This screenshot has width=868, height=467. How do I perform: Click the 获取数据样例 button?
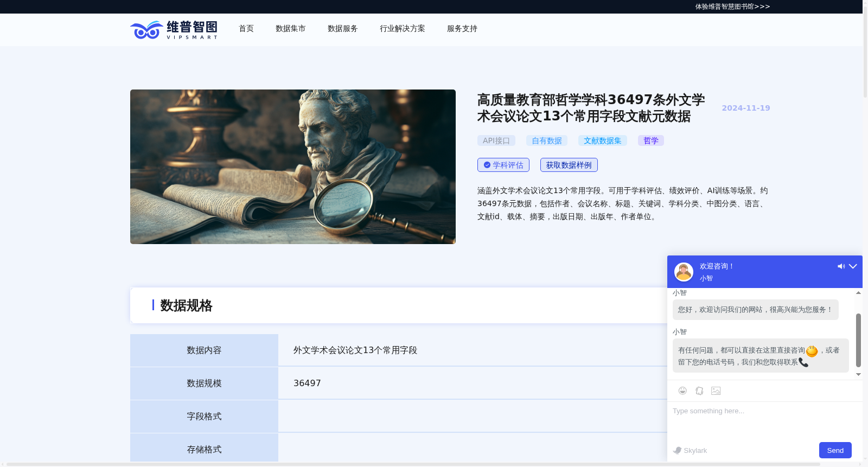(x=569, y=165)
